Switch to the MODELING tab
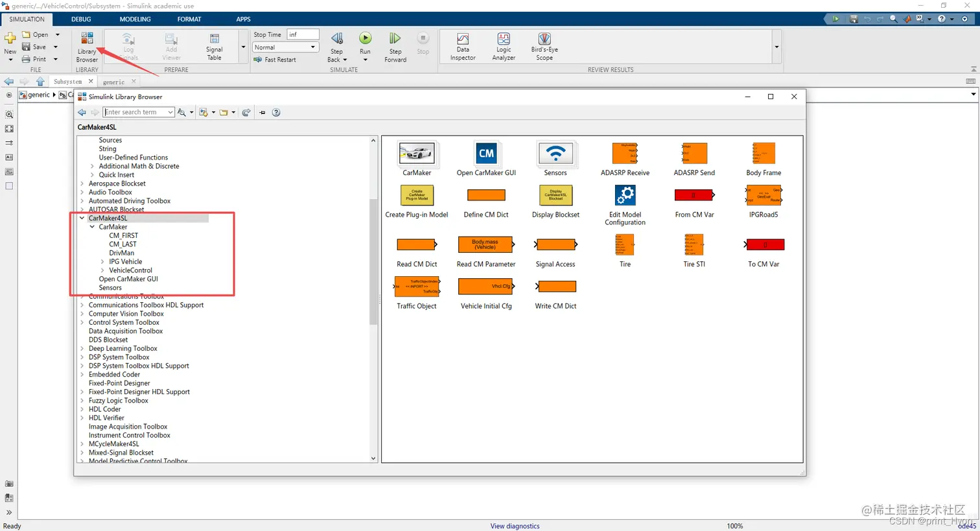This screenshot has height=531, width=980. click(135, 19)
